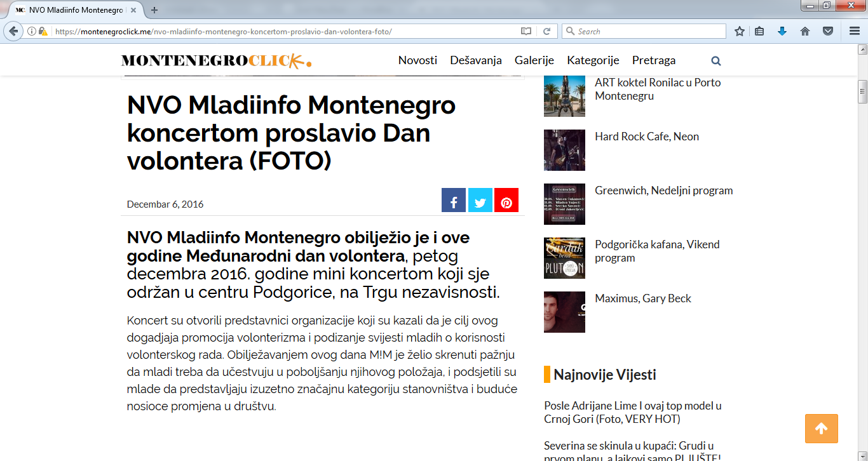
Task: Open the bookmarks list icon
Action: point(760,31)
